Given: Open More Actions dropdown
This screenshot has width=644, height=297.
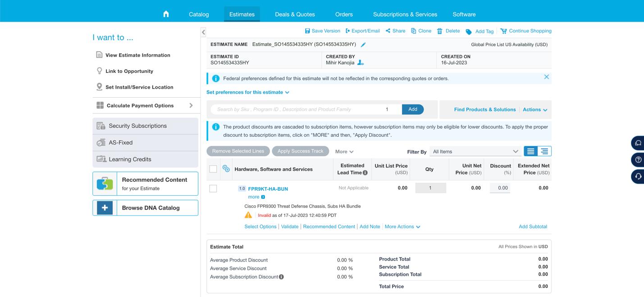Looking at the screenshot, I should (x=402, y=226).
